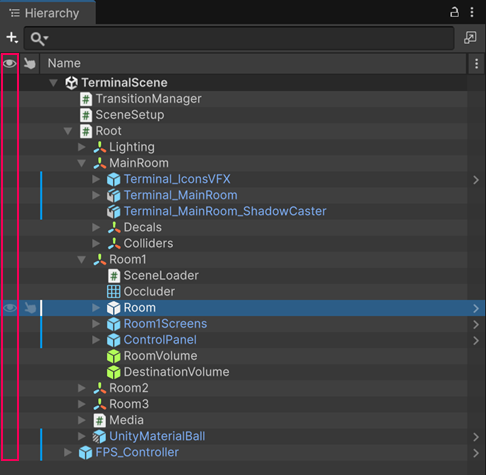Click the Colliders transform icon
Viewport: 486px width, 475px height.
[114, 243]
